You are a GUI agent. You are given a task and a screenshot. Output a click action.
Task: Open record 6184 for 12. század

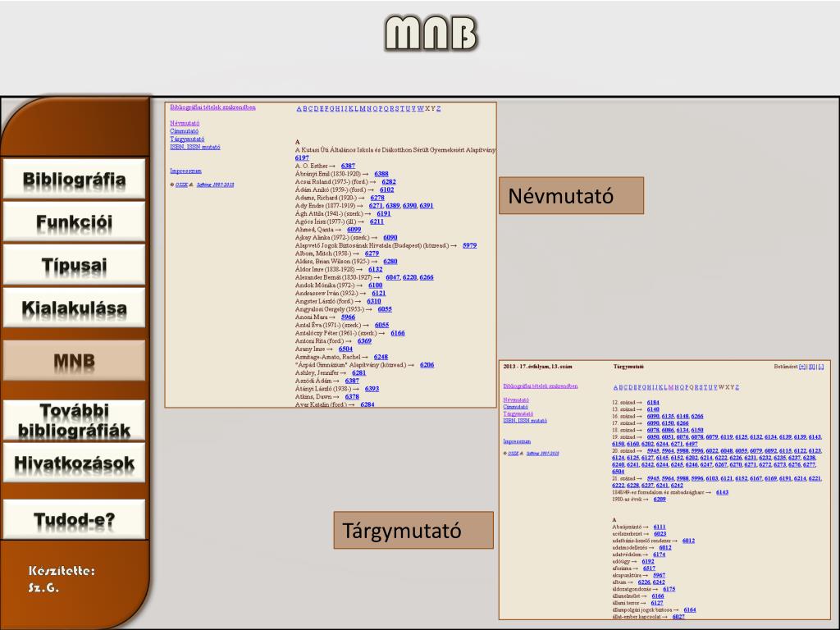click(652, 402)
